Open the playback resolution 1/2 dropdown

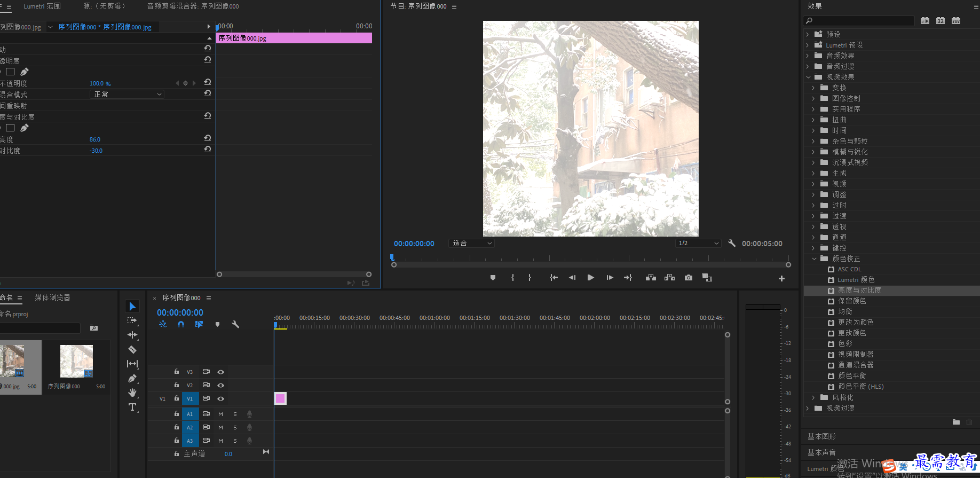point(698,243)
